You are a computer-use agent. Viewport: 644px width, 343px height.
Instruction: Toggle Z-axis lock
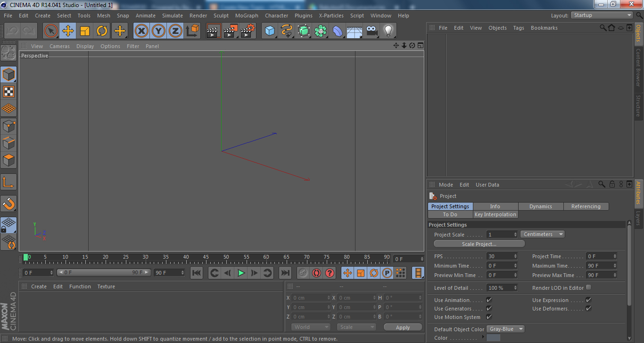[x=175, y=31]
